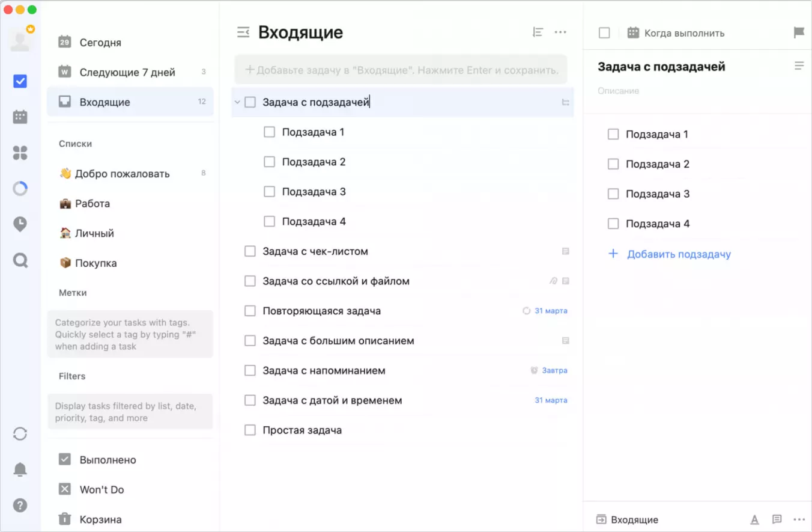Check off Подзадача 1 in task list
The height and width of the screenshot is (532, 812).
(270, 132)
